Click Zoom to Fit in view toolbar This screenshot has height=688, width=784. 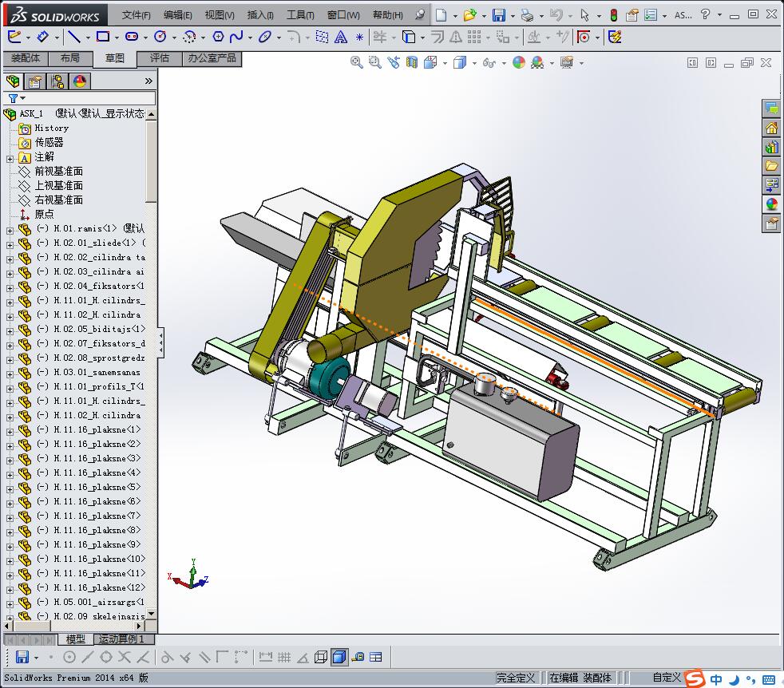click(357, 63)
